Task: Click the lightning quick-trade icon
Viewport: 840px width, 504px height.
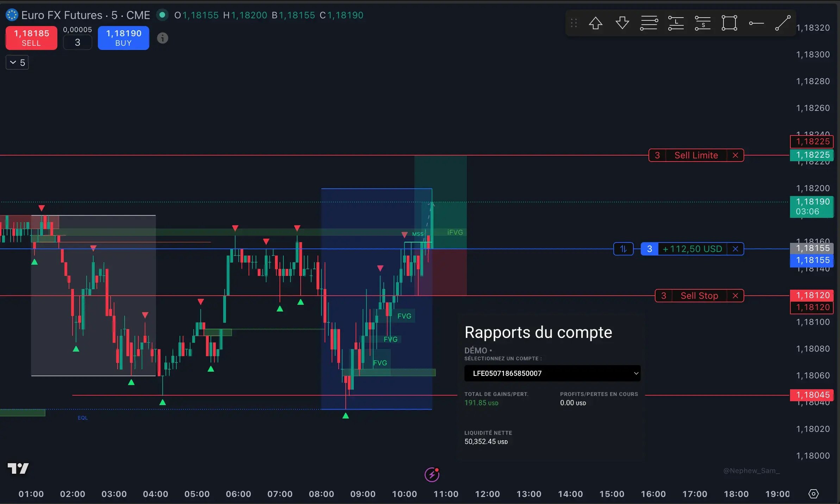Action: tap(432, 475)
